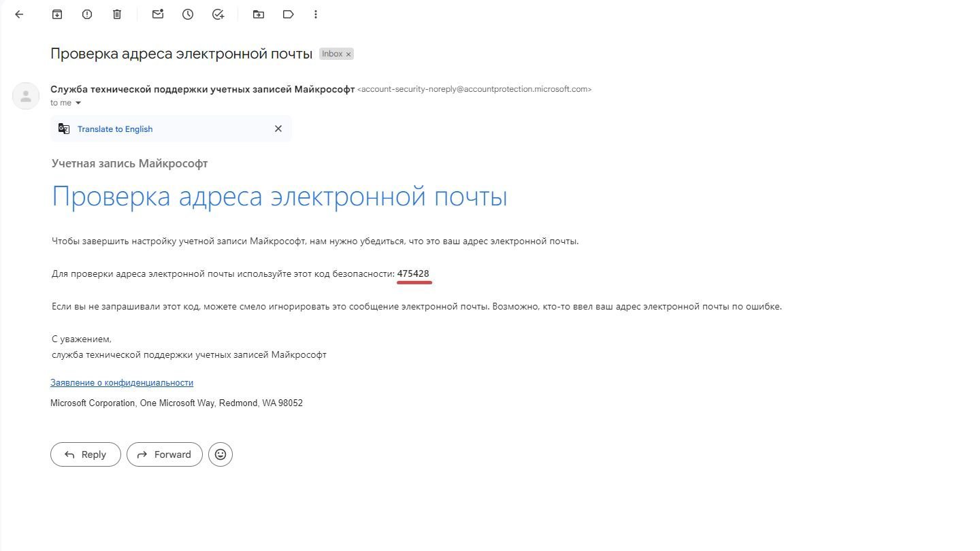Click the large blue heading Проверка адреса
Viewport: 980px width, 551px height.
[280, 197]
